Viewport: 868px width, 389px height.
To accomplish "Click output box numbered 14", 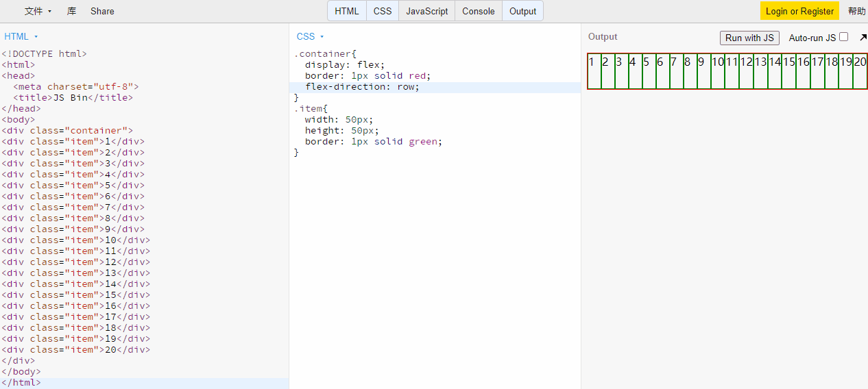I will pyautogui.click(x=775, y=71).
